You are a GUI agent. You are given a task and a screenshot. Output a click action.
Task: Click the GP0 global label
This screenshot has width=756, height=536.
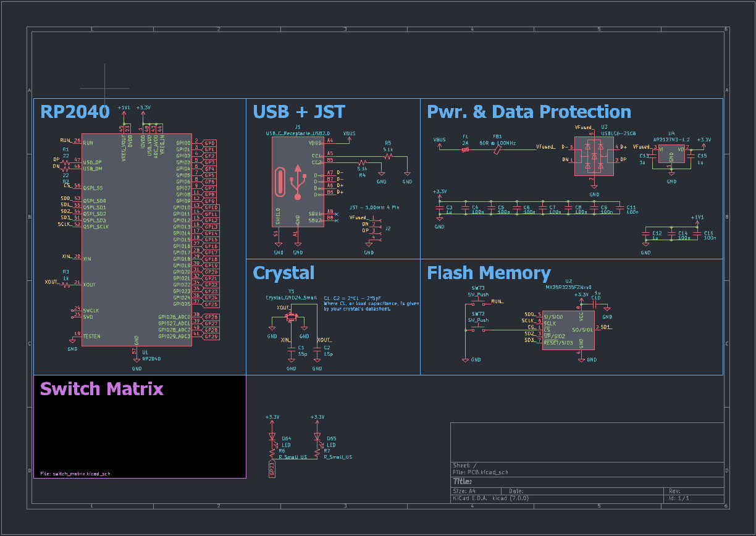click(x=210, y=143)
